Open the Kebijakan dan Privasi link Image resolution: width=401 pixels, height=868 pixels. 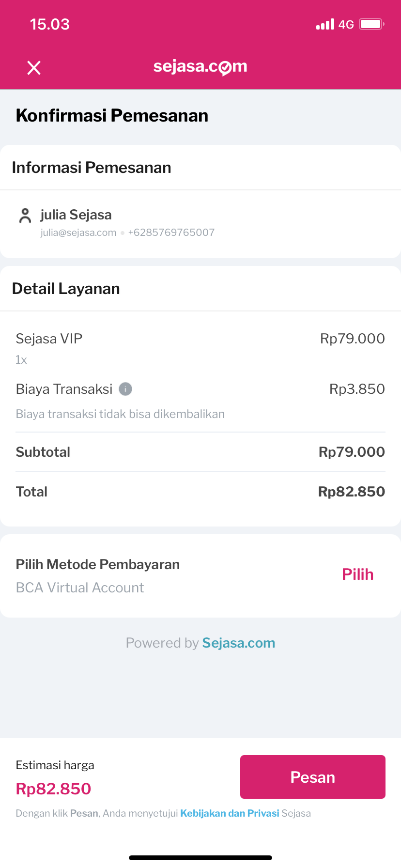pos(230,813)
